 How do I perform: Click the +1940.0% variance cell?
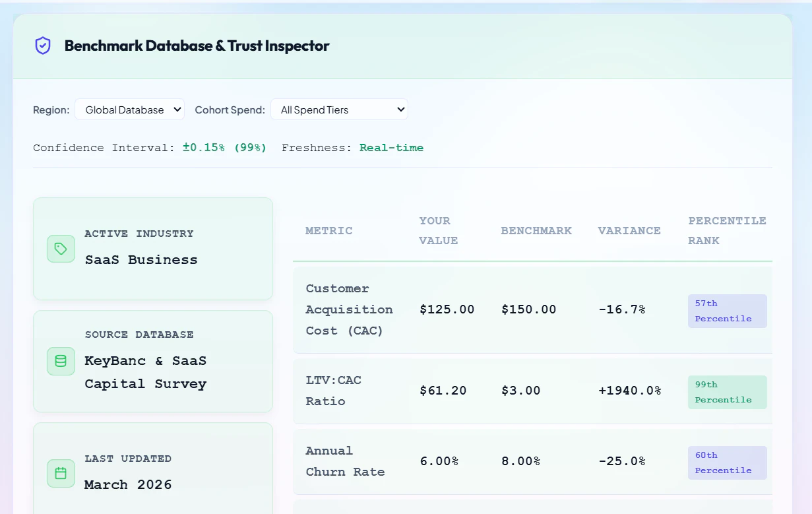tap(630, 391)
